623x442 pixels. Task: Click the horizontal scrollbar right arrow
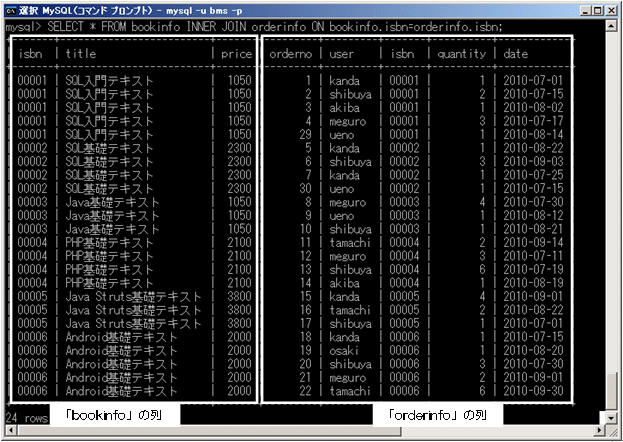coord(601,430)
